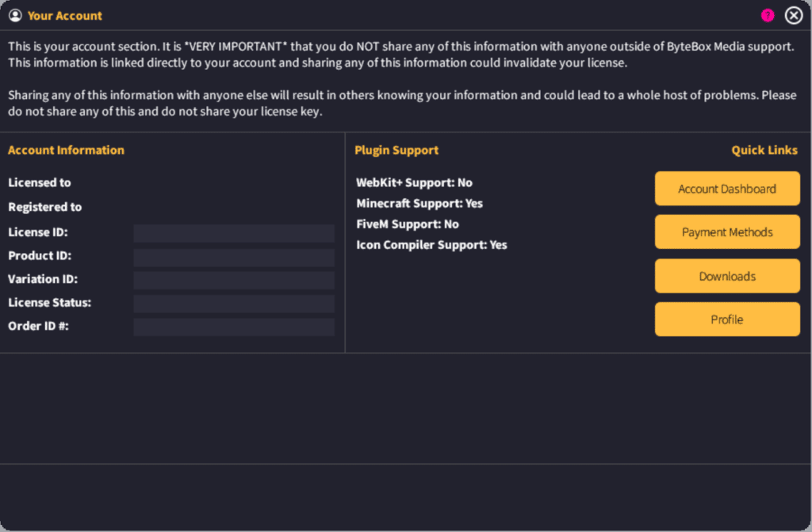Click the License ID field

[x=233, y=232]
